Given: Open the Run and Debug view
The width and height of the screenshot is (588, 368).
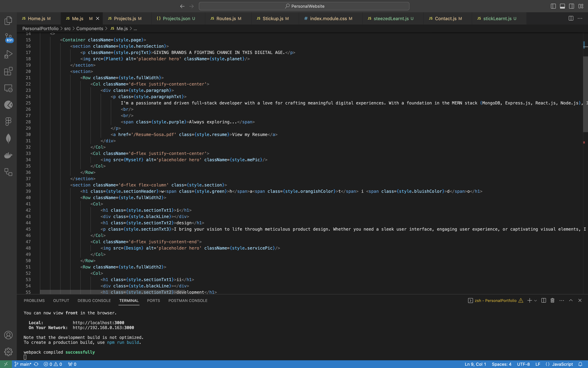Looking at the screenshot, I should pyautogui.click(x=8, y=54).
